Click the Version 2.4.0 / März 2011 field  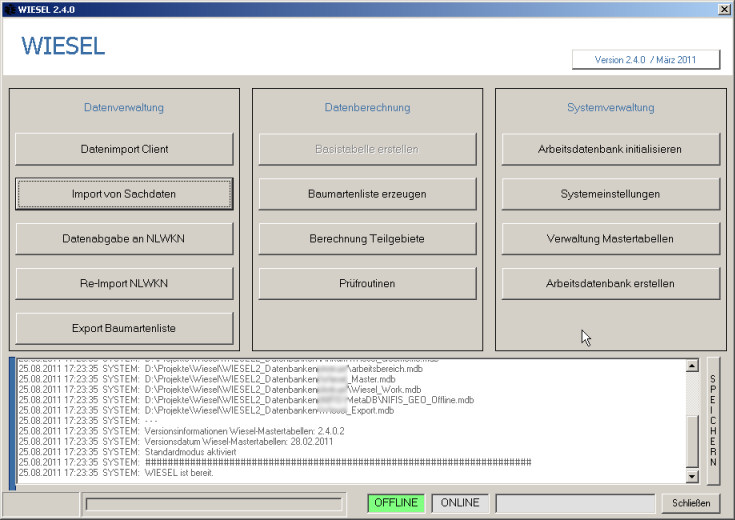pyautogui.click(x=645, y=60)
